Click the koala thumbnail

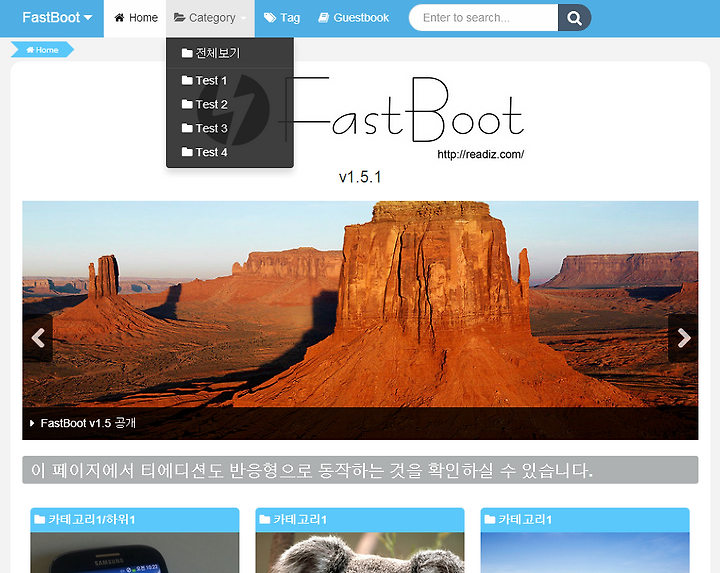point(360,553)
